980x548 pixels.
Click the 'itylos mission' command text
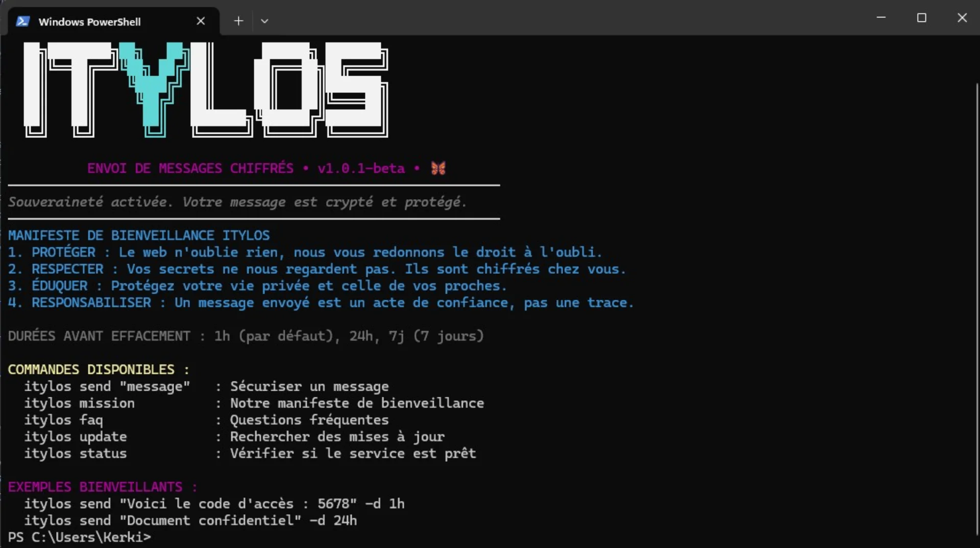point(80,403)
